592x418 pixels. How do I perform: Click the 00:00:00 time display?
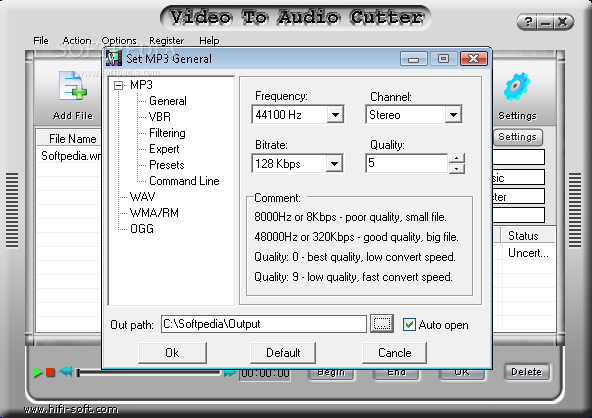[265, 373]
